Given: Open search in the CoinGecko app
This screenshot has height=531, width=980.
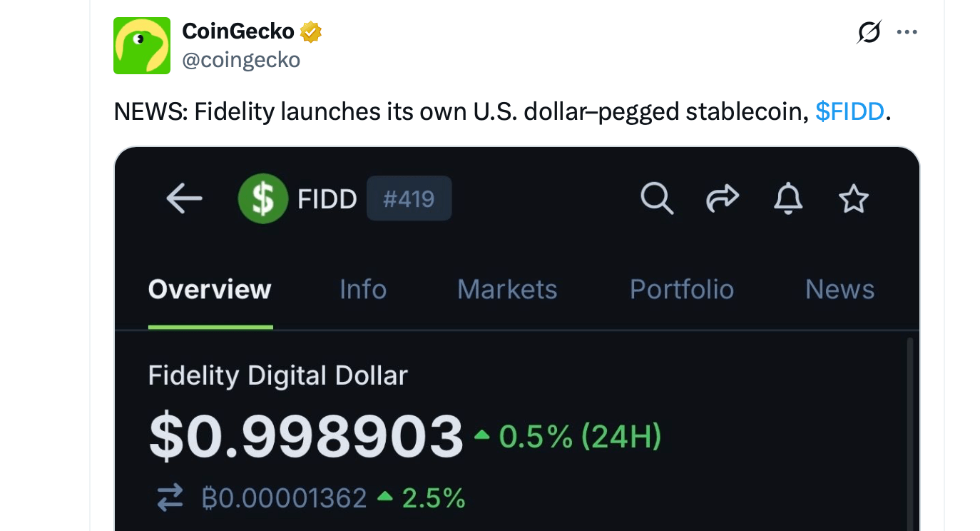Looking at the screenshot, I should [657, 198].
